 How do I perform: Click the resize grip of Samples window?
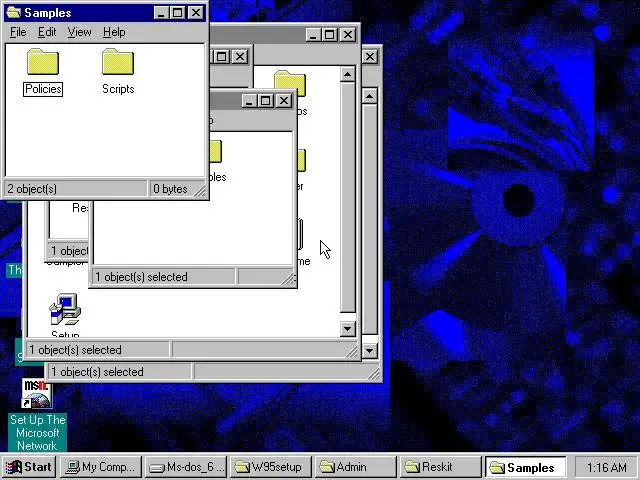coord(200,191)
